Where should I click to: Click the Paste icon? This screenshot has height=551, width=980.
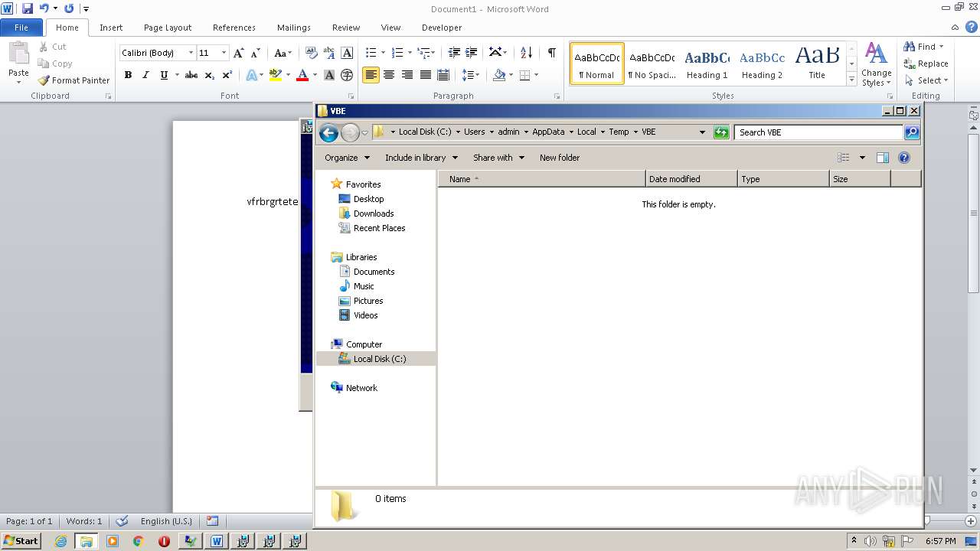click(x=18, y=53)
